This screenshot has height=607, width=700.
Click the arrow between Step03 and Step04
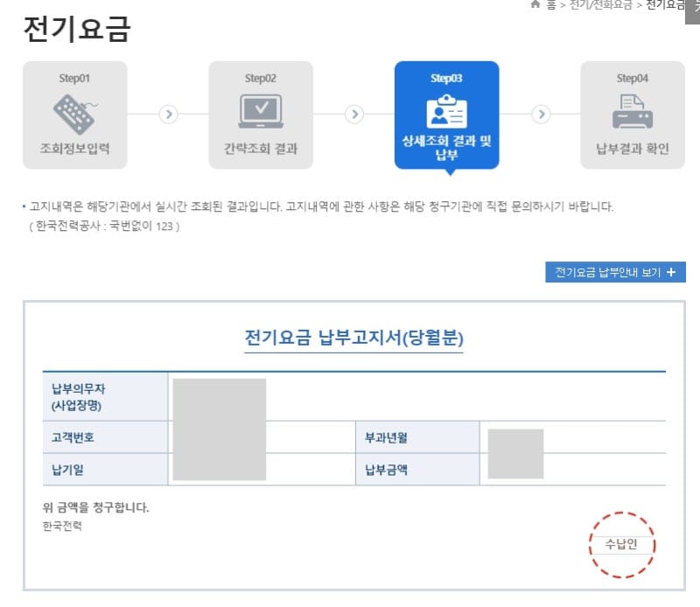[x=542, y=114]
